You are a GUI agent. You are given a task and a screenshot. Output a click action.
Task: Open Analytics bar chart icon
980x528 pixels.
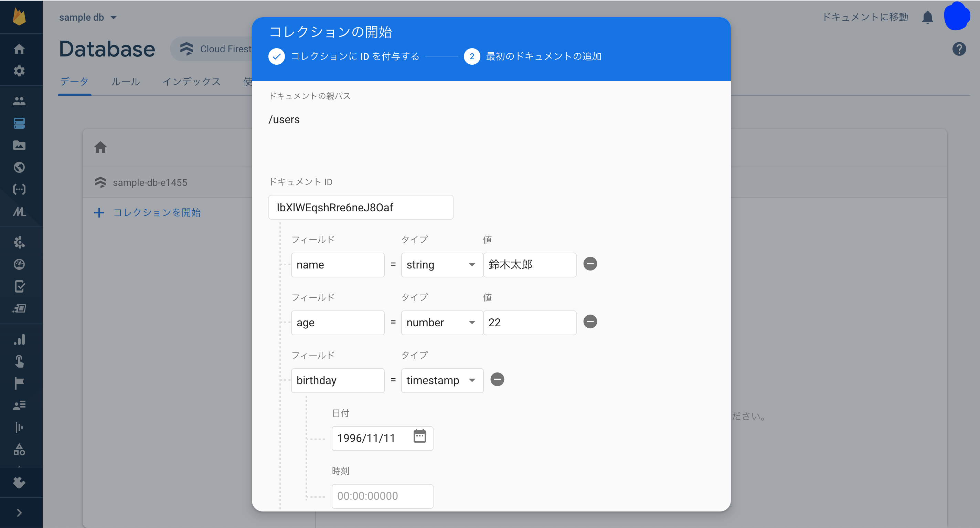click(19, 339)
